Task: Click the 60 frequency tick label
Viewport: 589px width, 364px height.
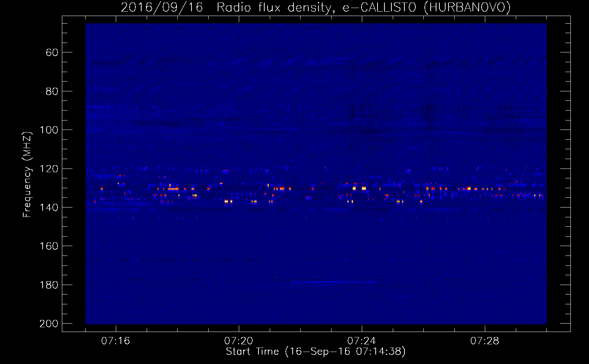Action: pos(52,53)
